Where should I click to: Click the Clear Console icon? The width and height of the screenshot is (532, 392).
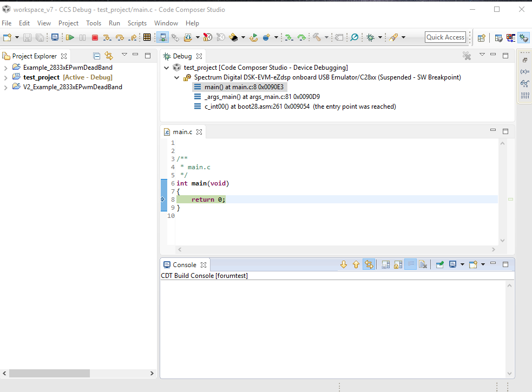[423, 264]
